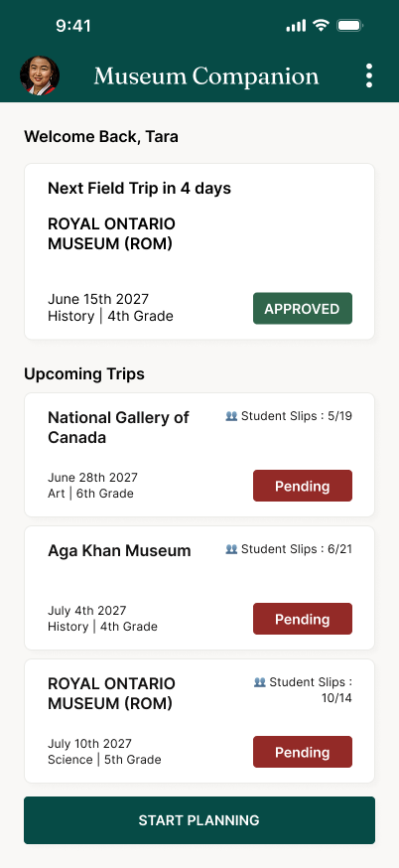Tap the Wi-Fi status icon
The width and height of the screenshot is (399, 868).
pyautogui.click(x=321, y=26)
